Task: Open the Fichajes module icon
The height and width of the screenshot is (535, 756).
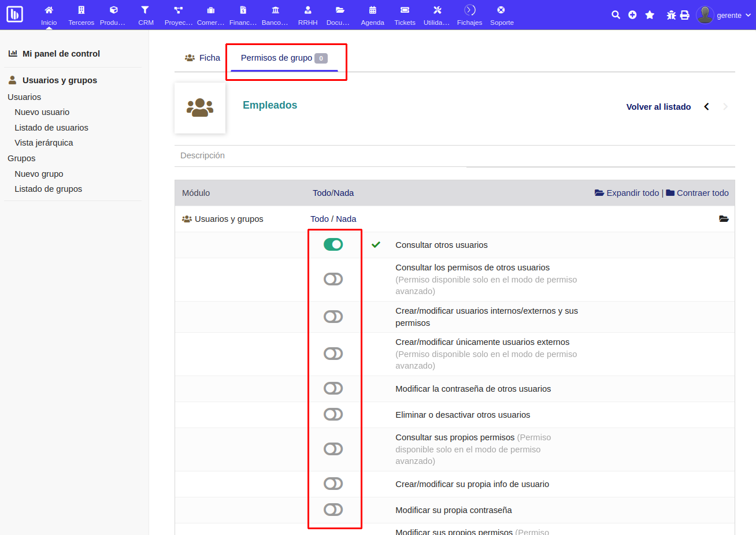Action: click(469, 11)
